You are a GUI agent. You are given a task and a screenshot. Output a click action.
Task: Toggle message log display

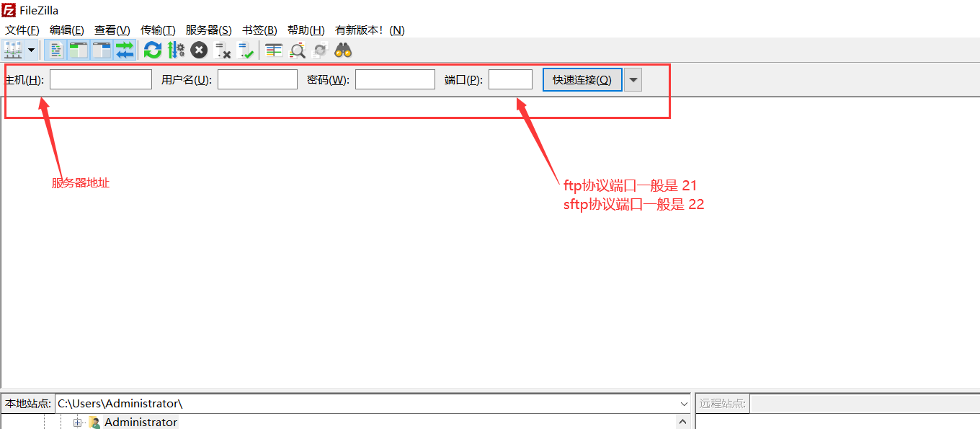[55, 50]
